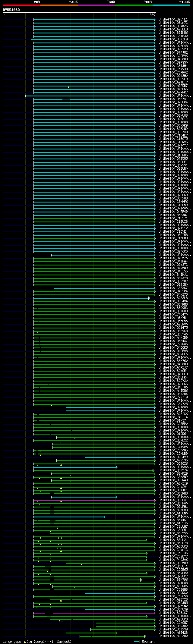Select label UniRef100_Q86WR0
193x644 pixels.
pos(173,169)
